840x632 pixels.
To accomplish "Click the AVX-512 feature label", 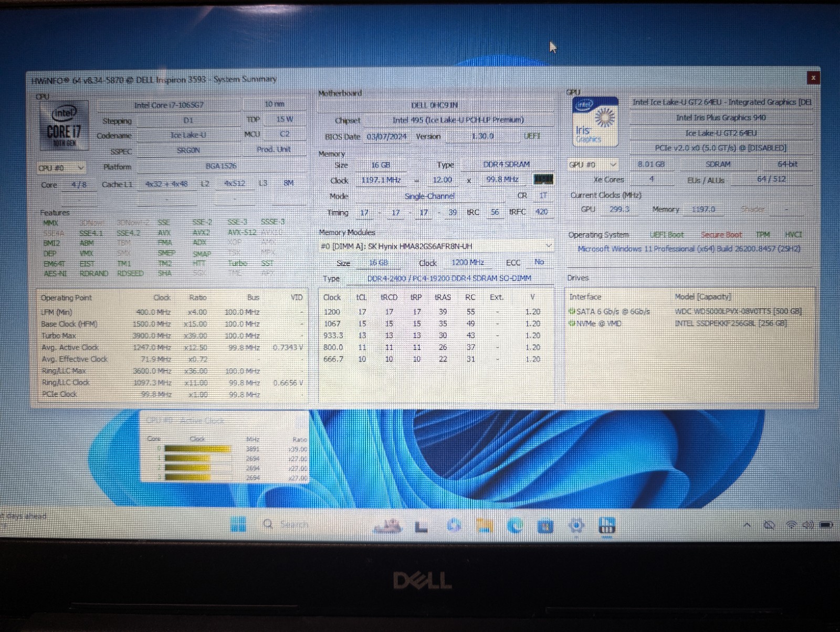I will click(x=242, y=232).
